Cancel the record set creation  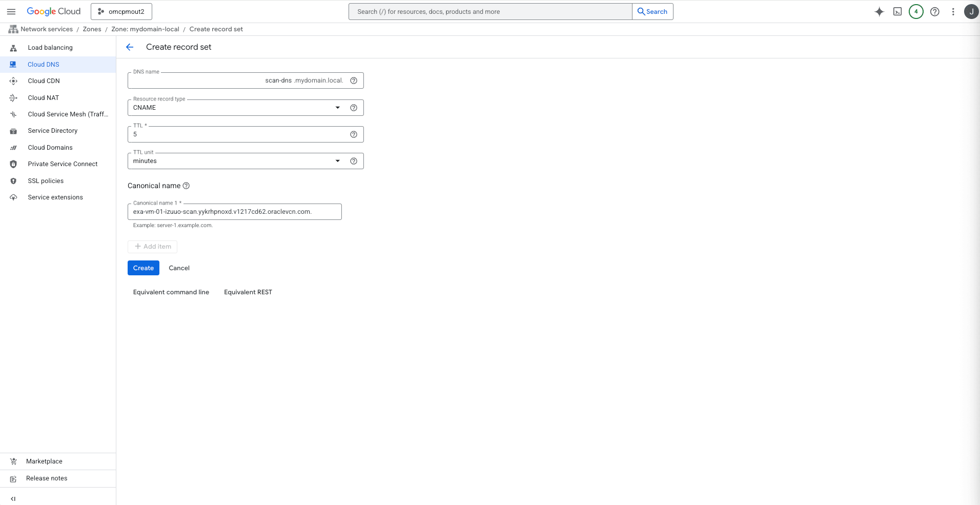coord(178,268)
